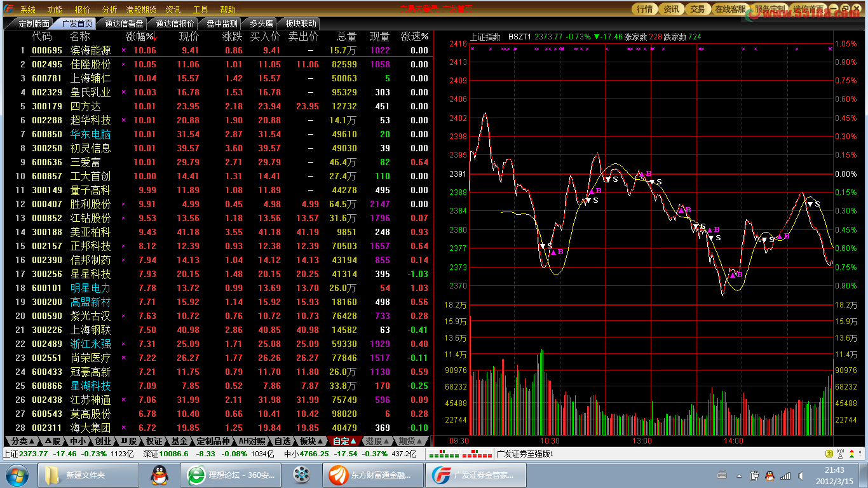Click the 迷你首页 button
868x488 pixels.
tap(809, 9)
